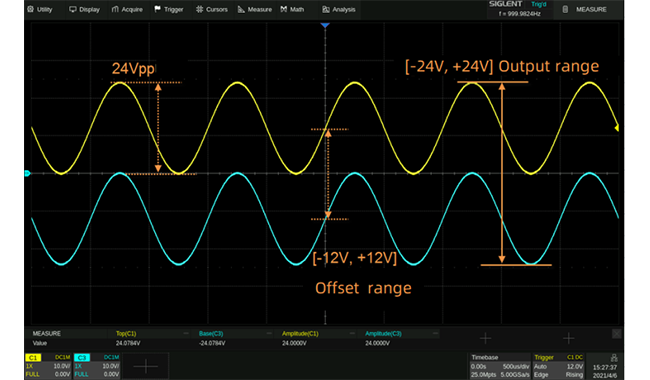Collapse the Amplitude(C1) measurement item
Image resolution: width=650 pixels, height=380 pixels.
coord(352,333)
